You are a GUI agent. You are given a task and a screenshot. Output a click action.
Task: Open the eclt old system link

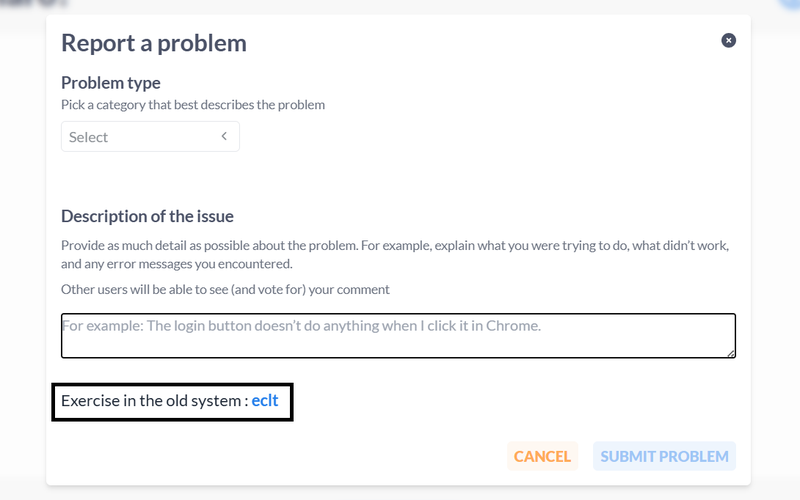coord(265,400)
